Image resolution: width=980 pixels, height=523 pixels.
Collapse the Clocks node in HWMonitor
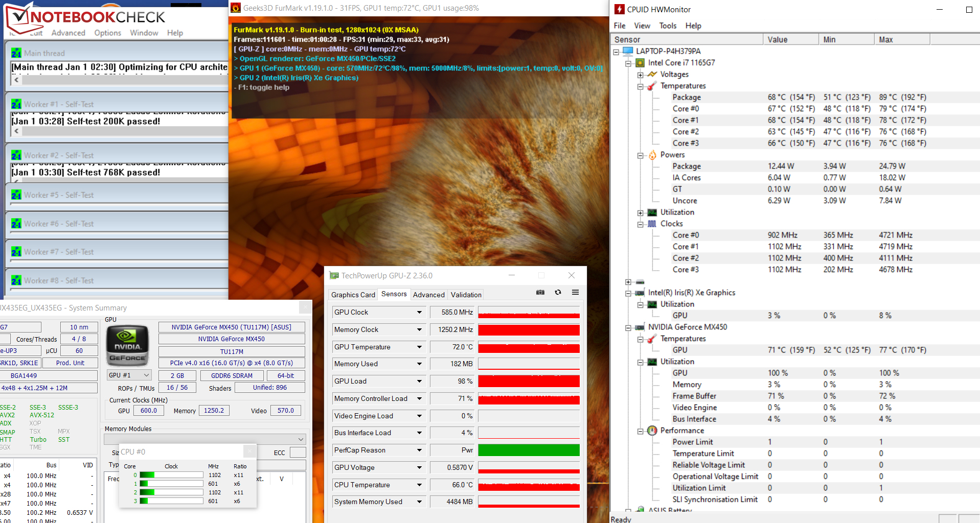click(x=640, y=224)
